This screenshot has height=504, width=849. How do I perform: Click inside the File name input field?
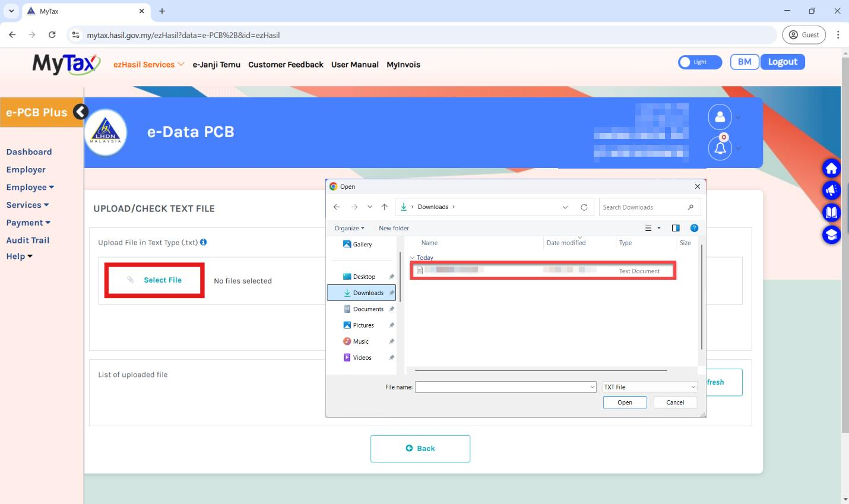pos(505,386)
